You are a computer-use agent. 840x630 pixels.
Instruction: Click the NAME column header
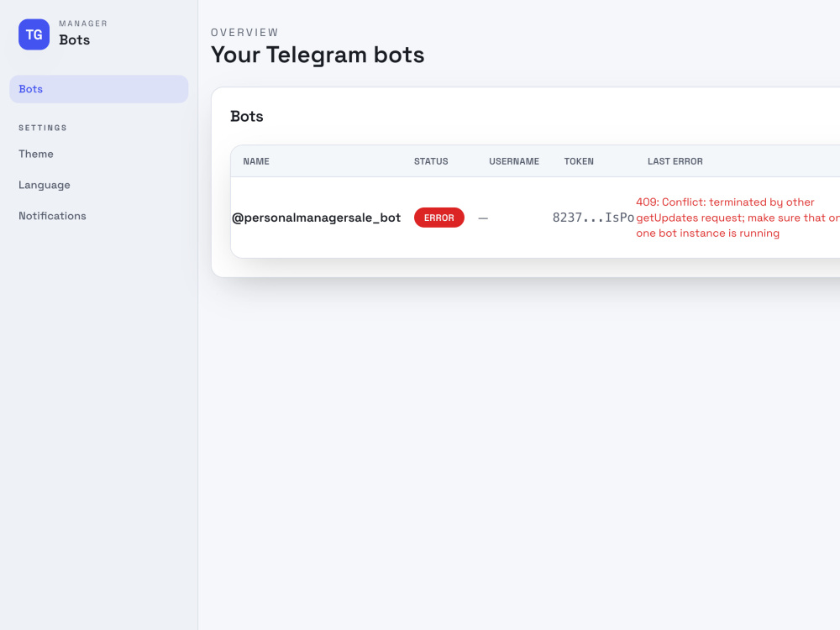click(256, 161)
